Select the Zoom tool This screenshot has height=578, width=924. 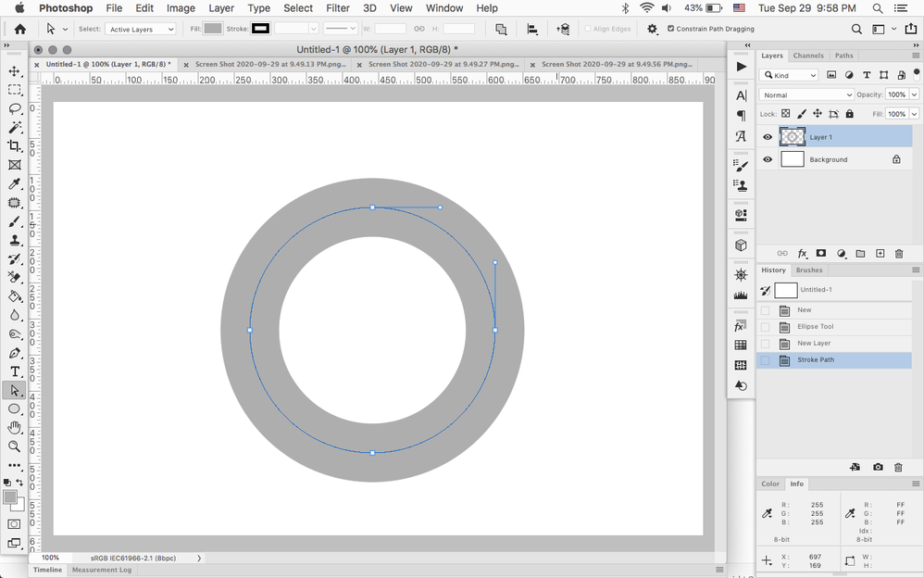click(x=15, y=446)
